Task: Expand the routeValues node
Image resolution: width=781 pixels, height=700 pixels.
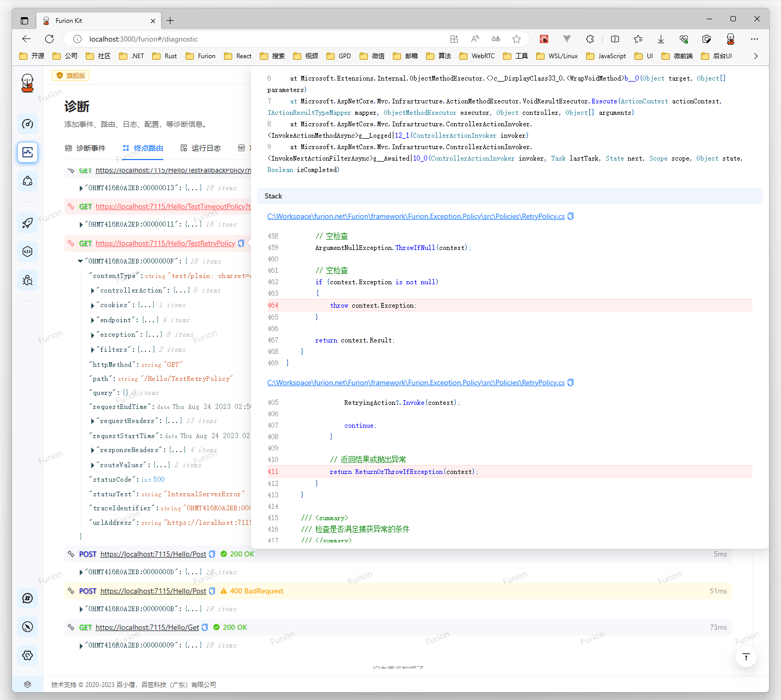Action: pos(92,466)
